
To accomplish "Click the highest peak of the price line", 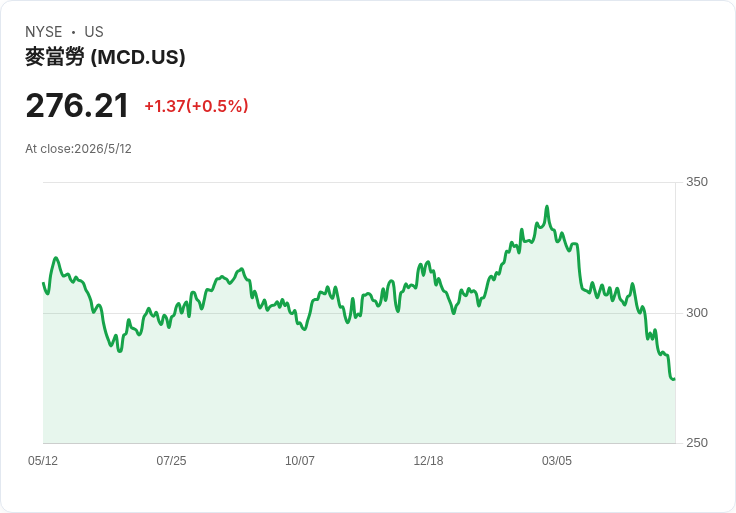I will [547, 207].
